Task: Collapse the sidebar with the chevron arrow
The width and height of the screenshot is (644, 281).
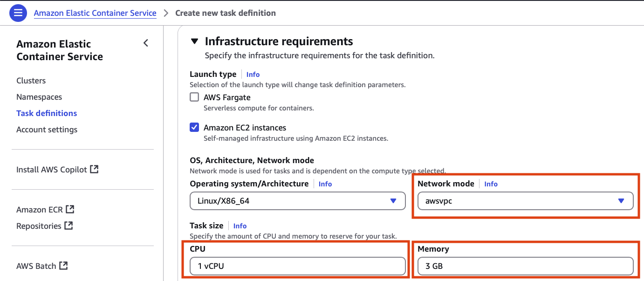Action: [x=146, y=43]
